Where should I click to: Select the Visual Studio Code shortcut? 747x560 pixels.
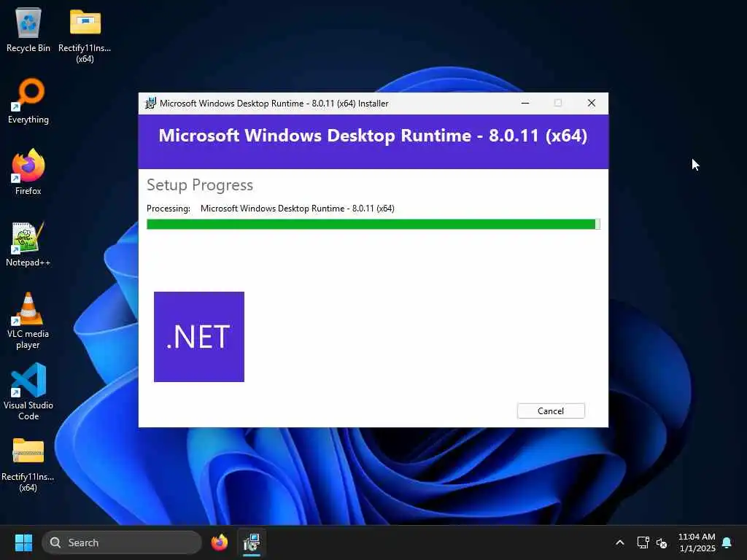(x=28, y=392)
